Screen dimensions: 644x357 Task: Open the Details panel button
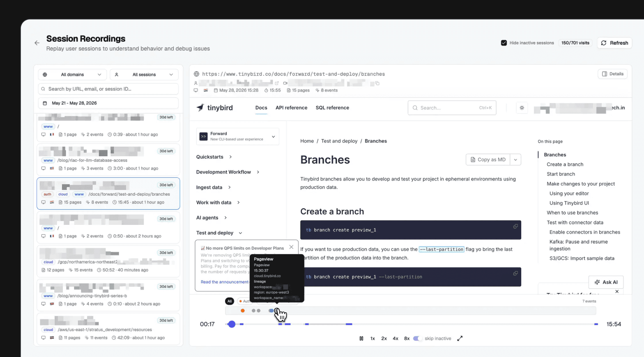pyautogui.click(x=612, y=74)
